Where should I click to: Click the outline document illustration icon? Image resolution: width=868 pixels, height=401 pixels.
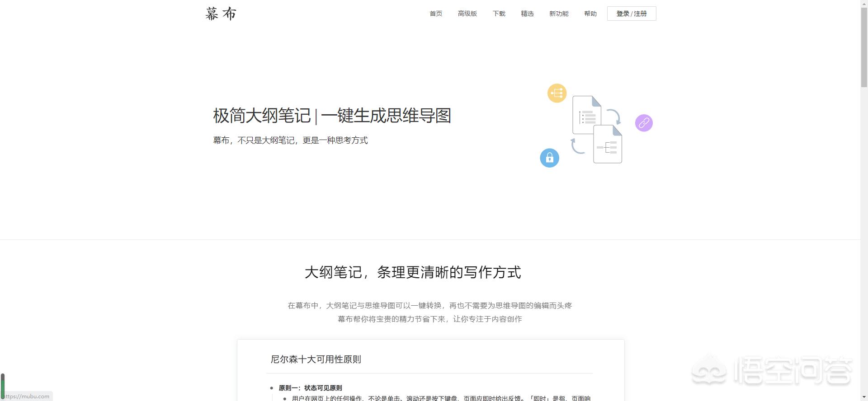pyautogui.click(x=587, y=115)
